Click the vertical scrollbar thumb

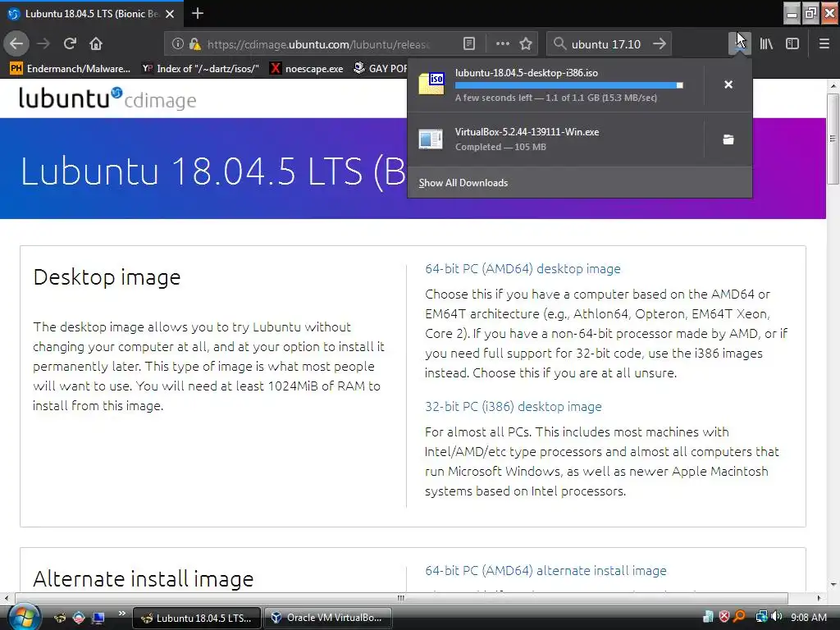coord(833,139)
